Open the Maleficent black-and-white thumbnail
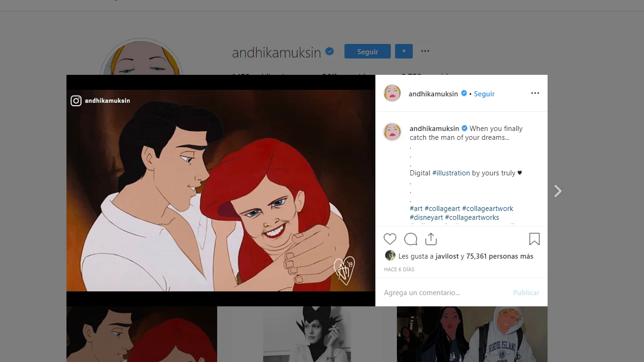The width and height of the screenshot is (644, 362). pos(307,334)
